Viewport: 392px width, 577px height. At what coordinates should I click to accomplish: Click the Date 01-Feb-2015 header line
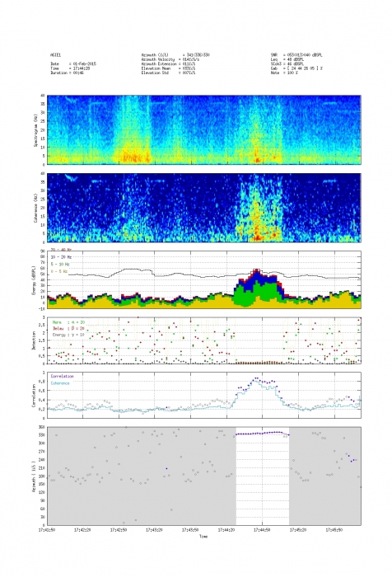(73, 63)
